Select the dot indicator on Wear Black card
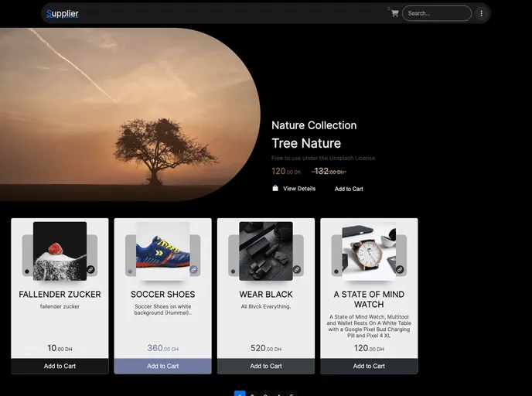Screen dimensions: 532x396 pyautogui.click(x=233, y=271)
